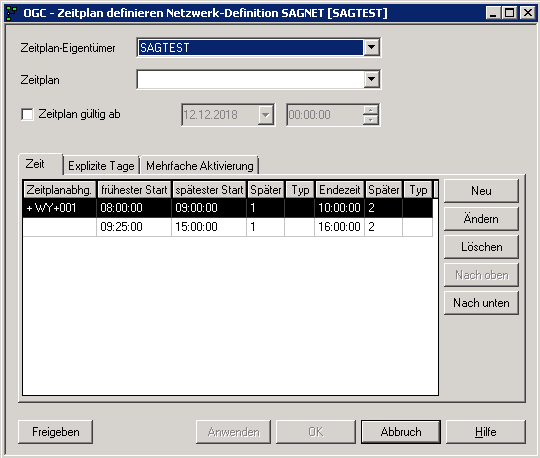This screenshot has height=458, width=540.
Task: Click the Nach unten button
Action: tap(481, 303)
